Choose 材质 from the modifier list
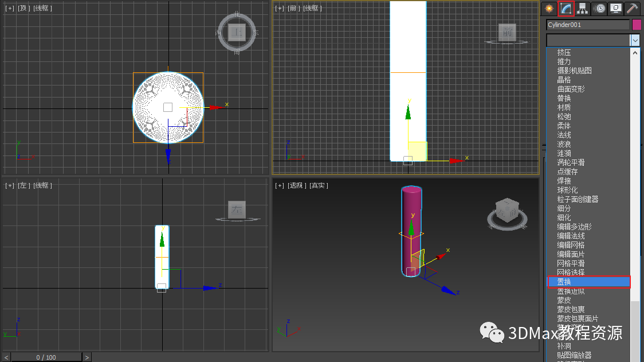 coord(564,107)
